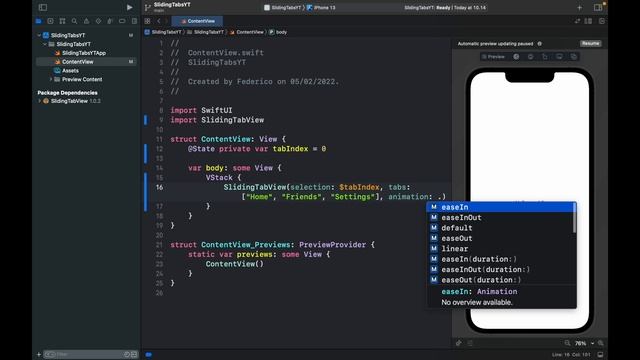This screenshot has height=360, width=640.
Task: Toggle source-controlled files filter
Action: (134, 354)
